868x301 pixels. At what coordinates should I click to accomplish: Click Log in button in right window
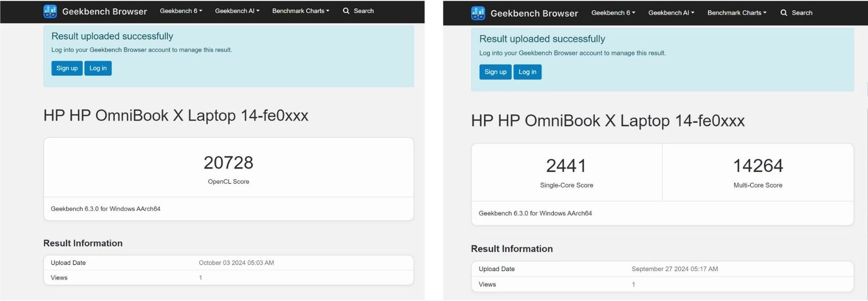pos(527,72)
